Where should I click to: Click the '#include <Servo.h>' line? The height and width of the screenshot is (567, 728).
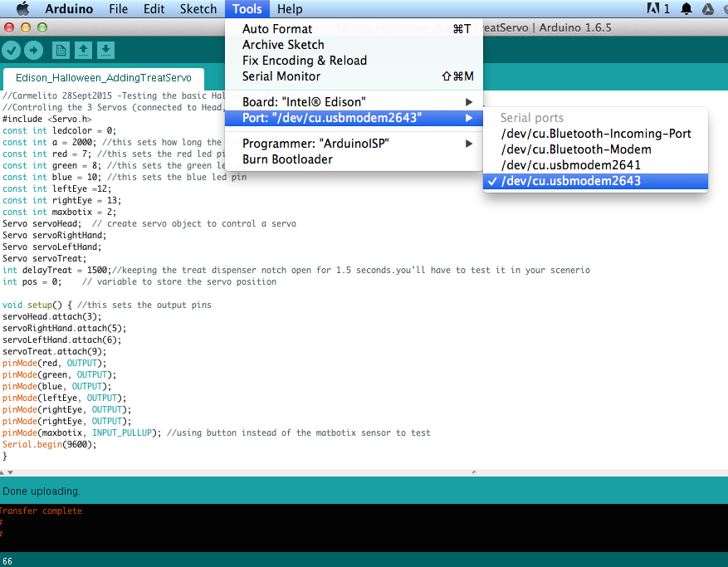coord(46,119)
